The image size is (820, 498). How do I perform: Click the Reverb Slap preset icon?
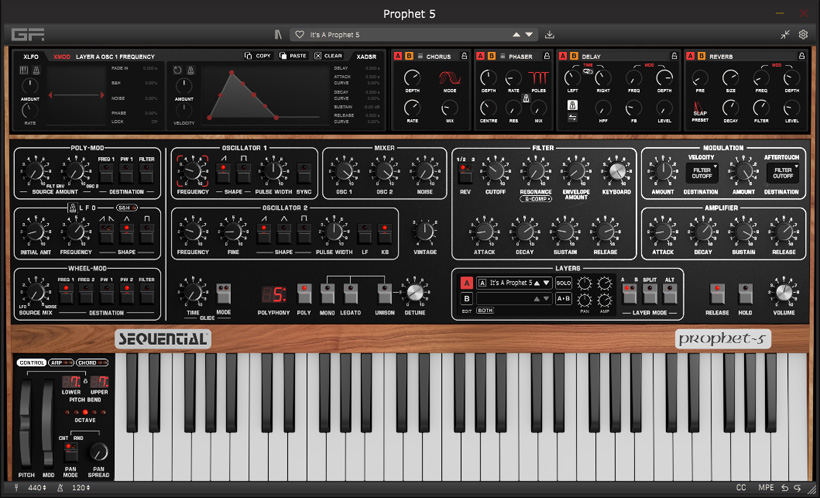700,109
